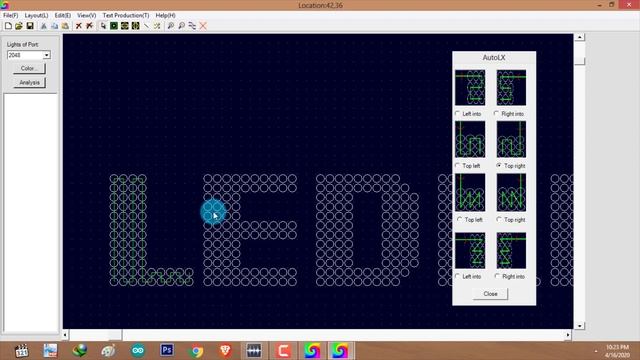Click zigzag N pattern thumbnail above second 'Top left'
Image resolution: width=640 pixels, height=360 pixels.
pyautogui.click(x=470, y=192)
